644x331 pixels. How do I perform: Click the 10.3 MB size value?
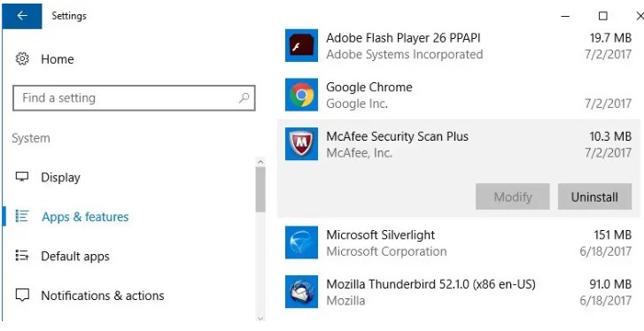pos(610,136)
